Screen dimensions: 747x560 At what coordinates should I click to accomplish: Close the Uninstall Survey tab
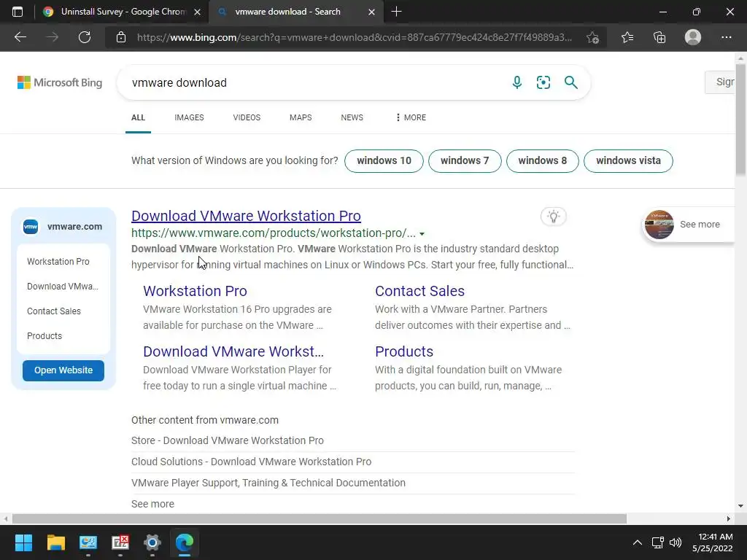[x=197, y=12]
